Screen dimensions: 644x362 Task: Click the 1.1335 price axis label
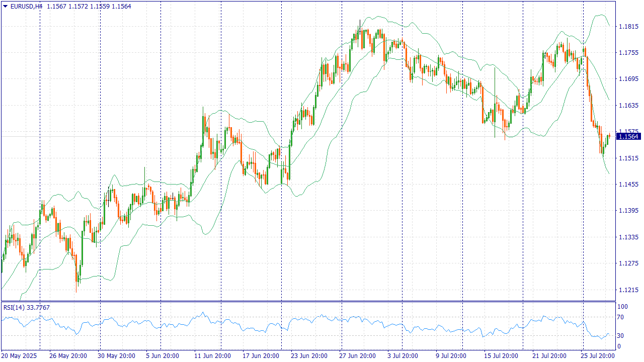pyautogui.click(x=628, y=237)
